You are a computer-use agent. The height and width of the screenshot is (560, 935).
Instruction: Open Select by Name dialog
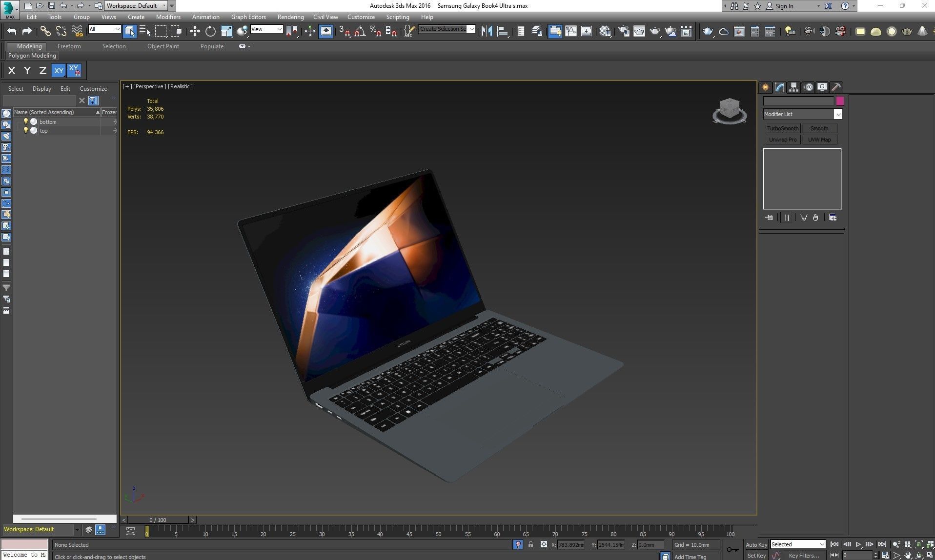click(x=145, y=31)
